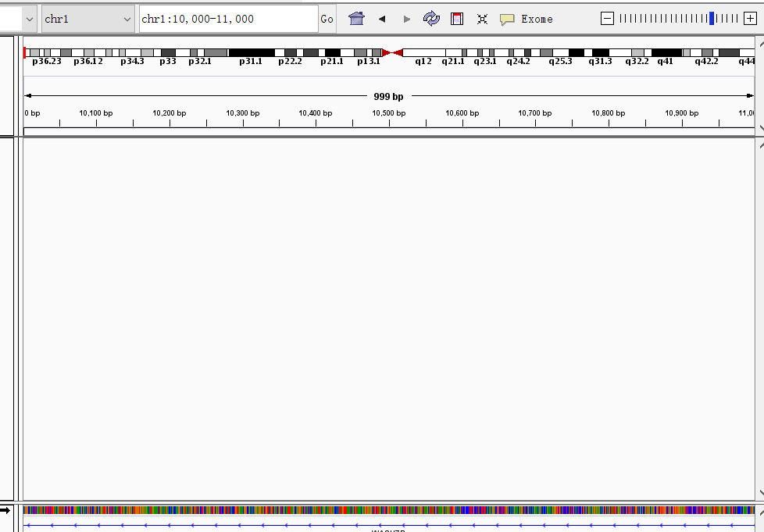Click the p31.1 band on the ideogram
Image resolution: width=764 pixels, height=532 pixels.
(251, 52)
